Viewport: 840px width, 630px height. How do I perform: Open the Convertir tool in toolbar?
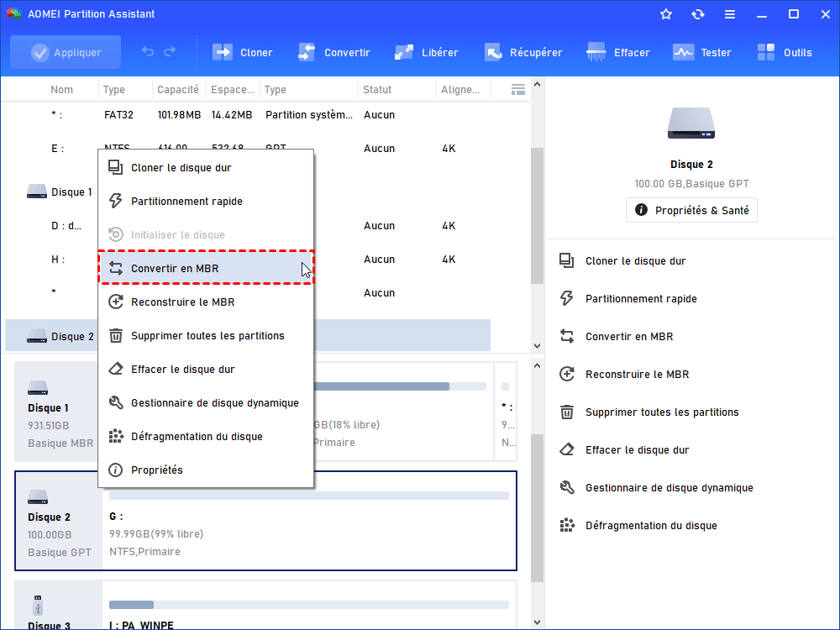point(307,52)
